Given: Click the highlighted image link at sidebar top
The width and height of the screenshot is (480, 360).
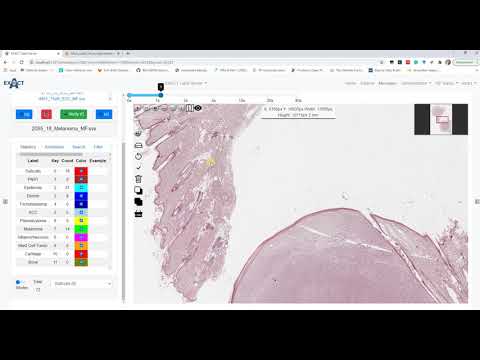Looking at the screenshot, I should pyautogui.click(x=62, y=99).
